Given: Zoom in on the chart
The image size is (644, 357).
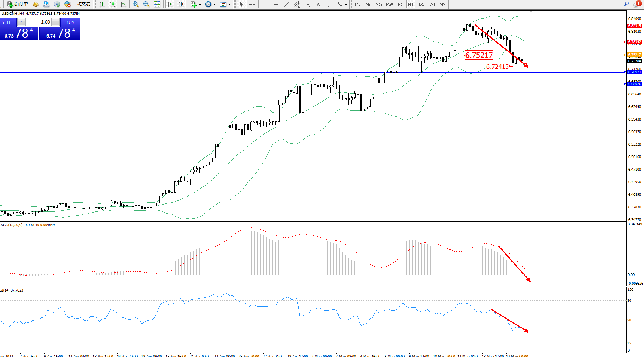Looking at the screenshot, I should (x=135, y=4).
